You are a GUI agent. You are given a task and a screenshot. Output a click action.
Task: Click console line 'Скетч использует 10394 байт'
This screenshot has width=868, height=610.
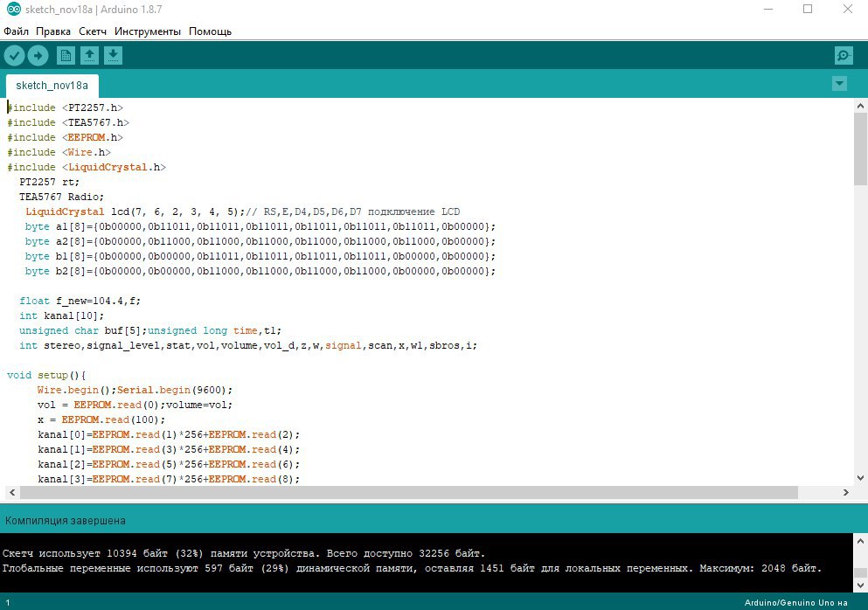(x=244, y=553)
